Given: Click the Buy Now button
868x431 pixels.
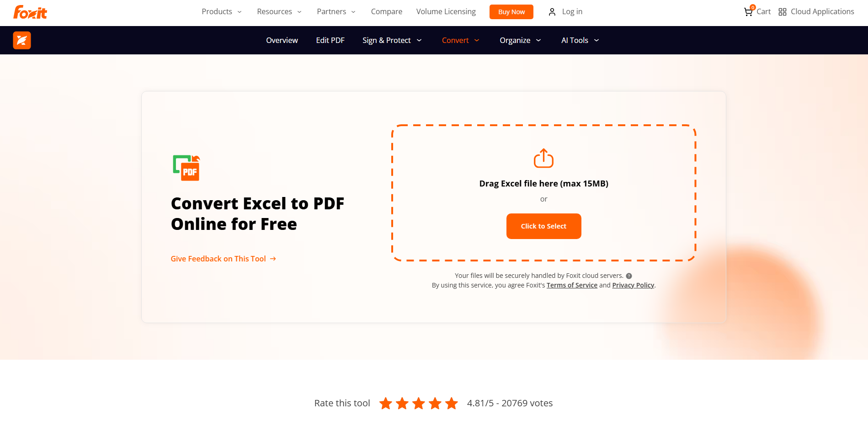Looking at the screenshot, I should (511, 12).
